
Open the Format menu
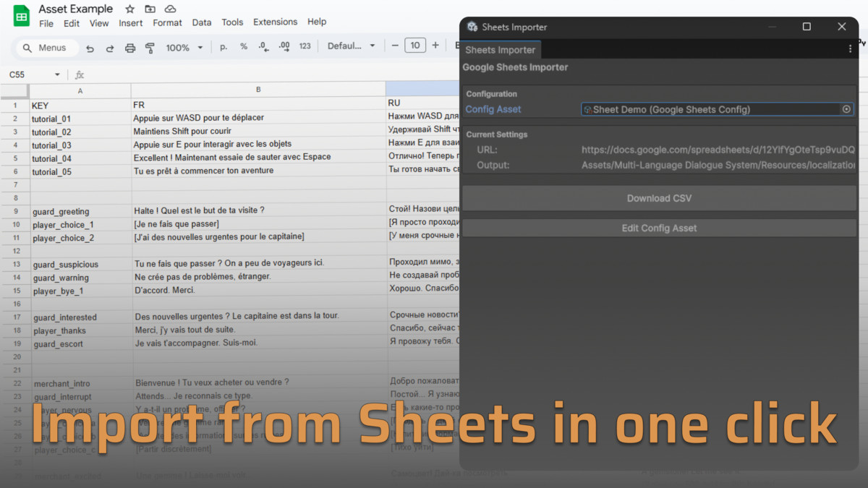(168, 23)
